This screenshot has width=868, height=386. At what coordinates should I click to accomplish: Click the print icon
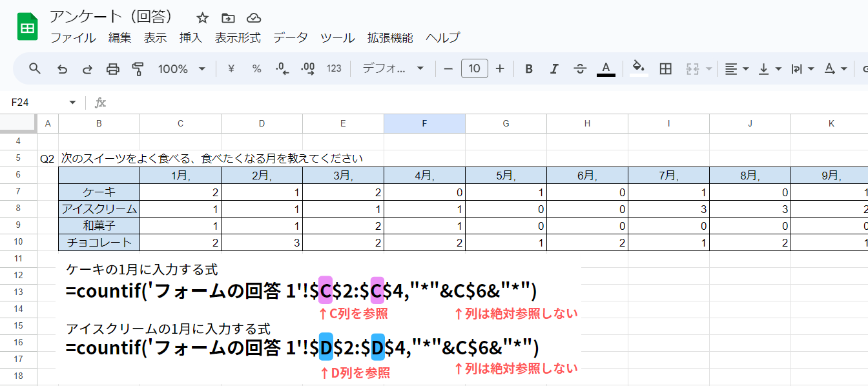coord(112,68)
